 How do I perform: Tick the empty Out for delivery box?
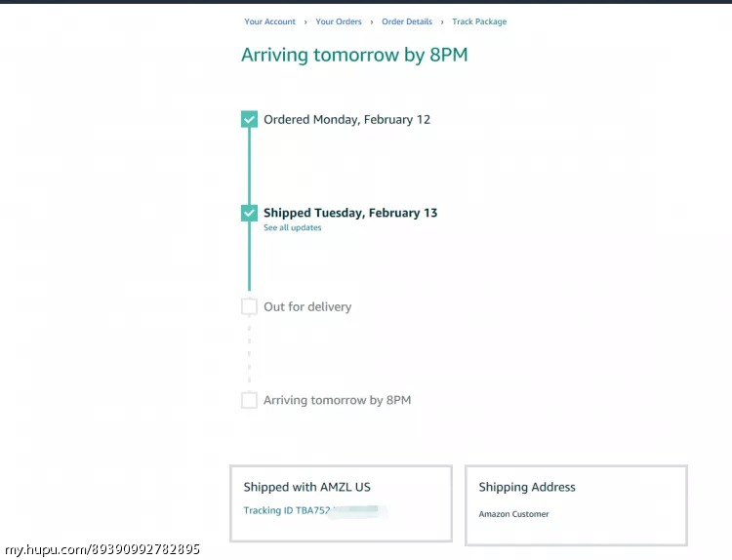coord(249,306)
